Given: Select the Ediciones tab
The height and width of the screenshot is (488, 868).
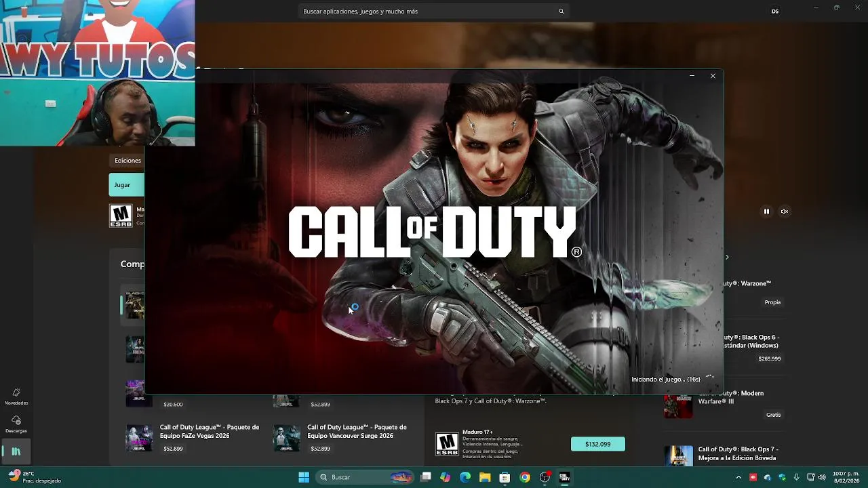Looking at the screenshot, I should pyautogui.click(x=127, y=161).
